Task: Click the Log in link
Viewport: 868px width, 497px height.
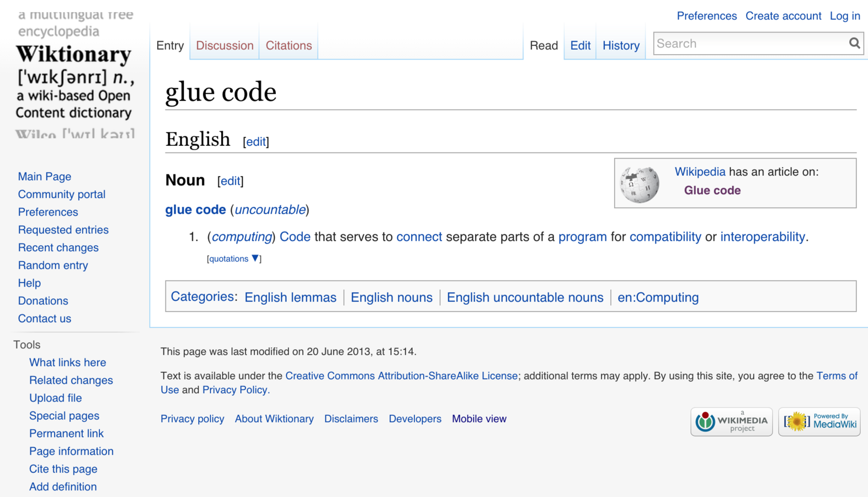Action: pyautogui.click(x=845, y=16)
